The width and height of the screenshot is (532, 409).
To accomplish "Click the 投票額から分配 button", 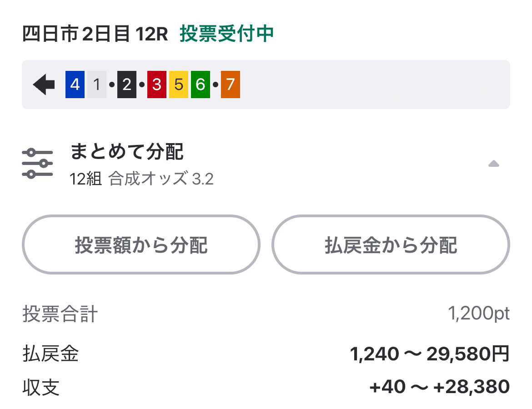I will 141,244.
